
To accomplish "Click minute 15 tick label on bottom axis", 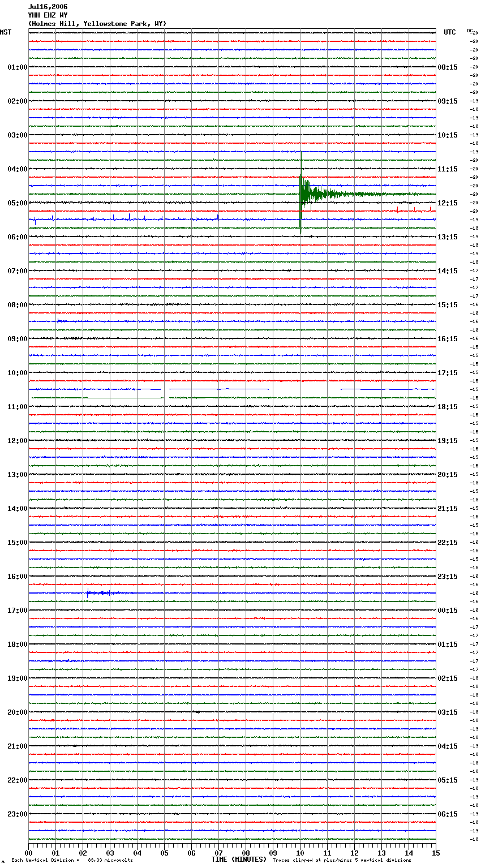I will pos(436,853).
